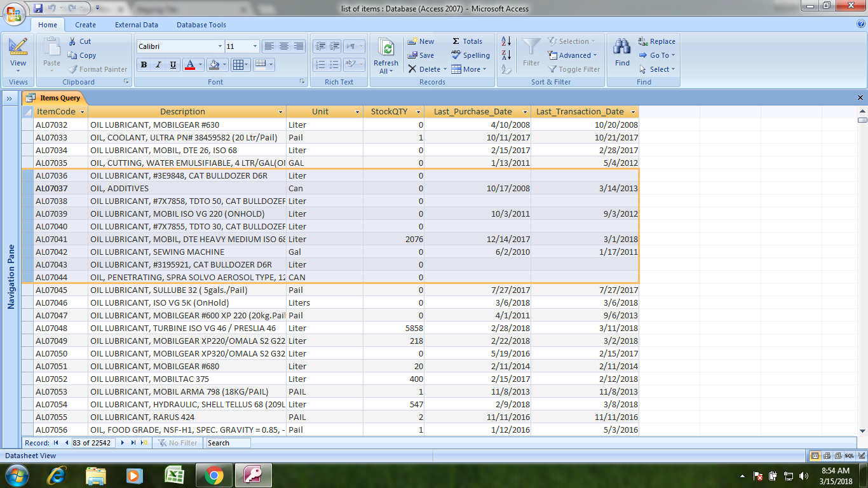Viewport: 868px width, 488px height.
Task: Switch to the External Data tab
Action: pyautogui.click(x=137, y=25)
